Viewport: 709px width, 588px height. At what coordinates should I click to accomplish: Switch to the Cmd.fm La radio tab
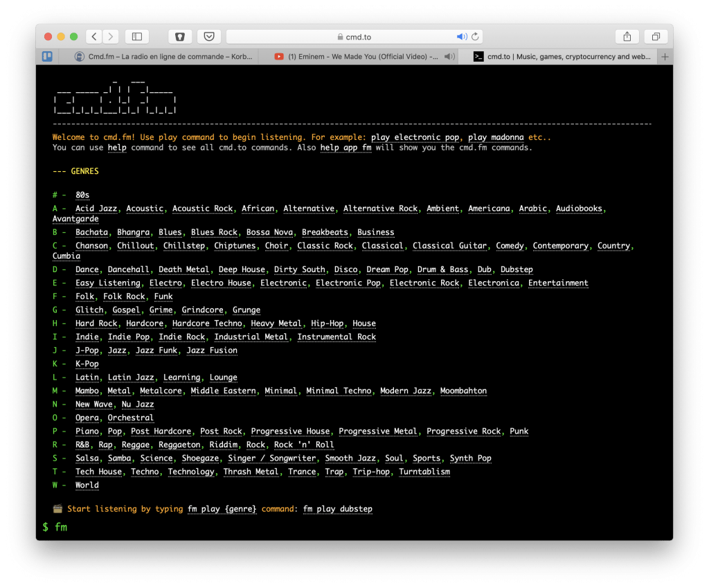[x=163, y=57]
